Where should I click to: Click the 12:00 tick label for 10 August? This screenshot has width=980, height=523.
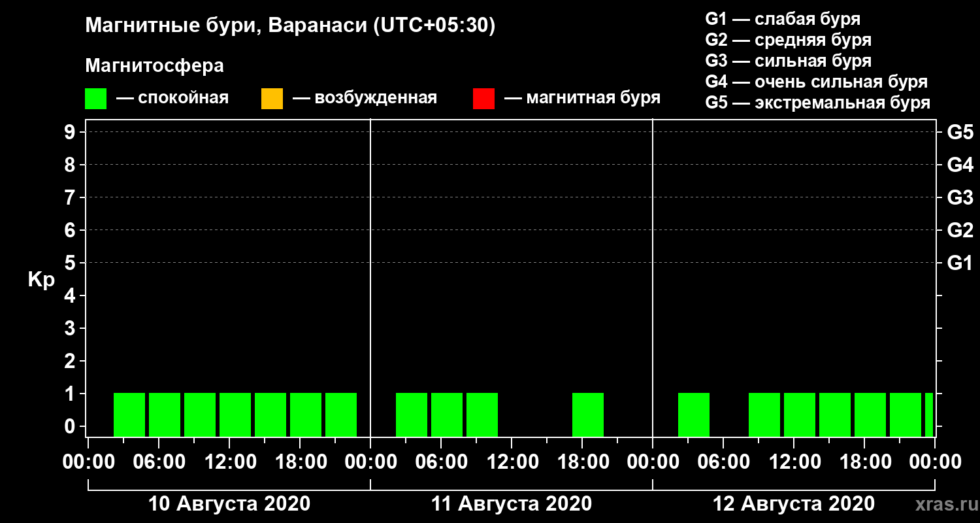click(x=229, y=462)
